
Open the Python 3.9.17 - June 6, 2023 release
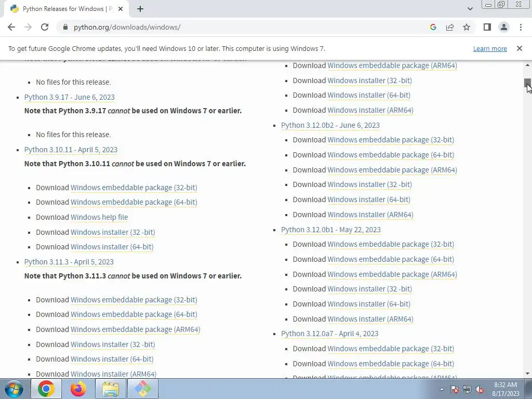click(x=70, y=97)
